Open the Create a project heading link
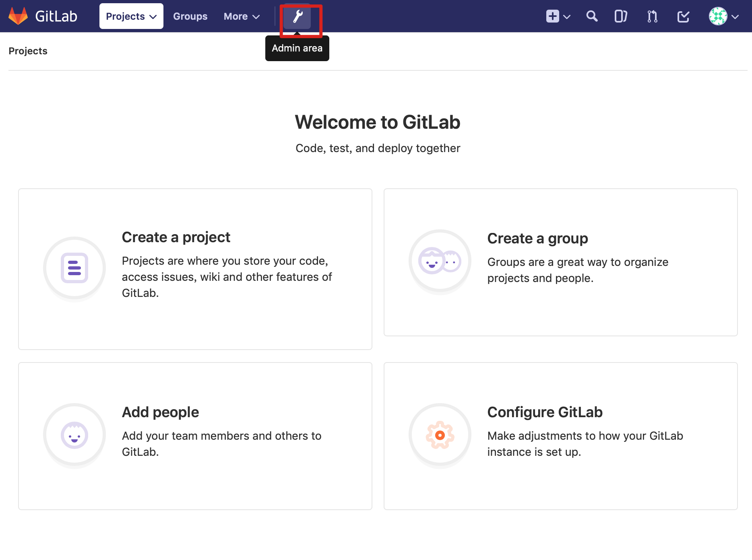This screenshot has height=560, width=752. [176, 237]
